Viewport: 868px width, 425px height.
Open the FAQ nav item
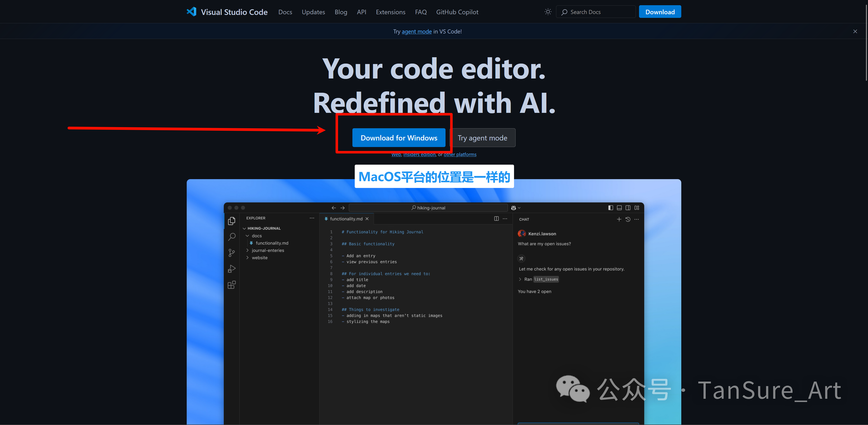420,12
